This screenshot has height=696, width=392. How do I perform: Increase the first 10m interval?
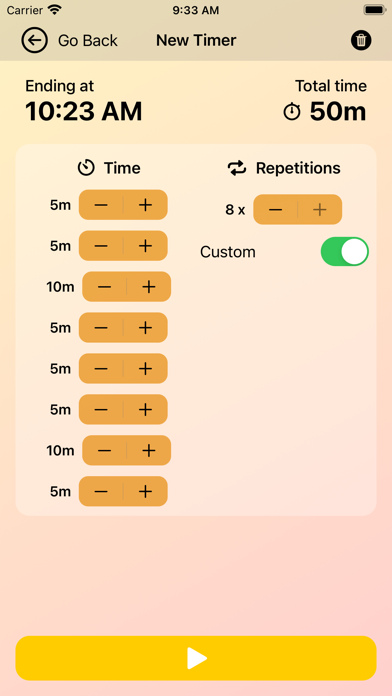[x=149, y=287]
